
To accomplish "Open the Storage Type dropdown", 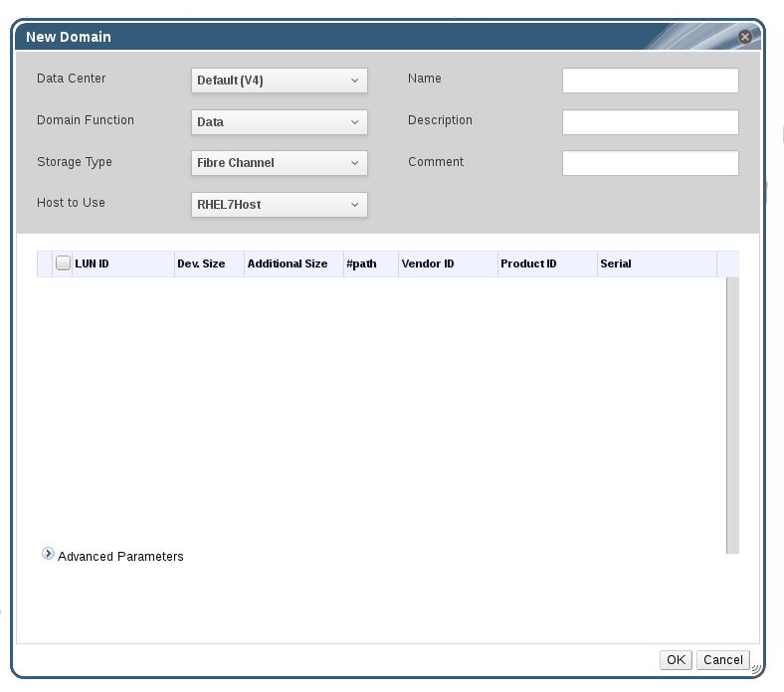I will 279,163.
